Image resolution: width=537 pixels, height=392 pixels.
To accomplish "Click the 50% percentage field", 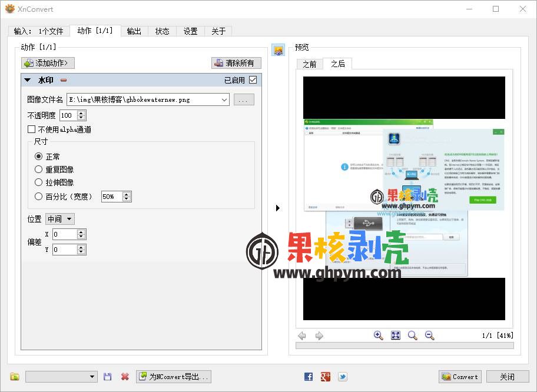I will pos(112,197).
